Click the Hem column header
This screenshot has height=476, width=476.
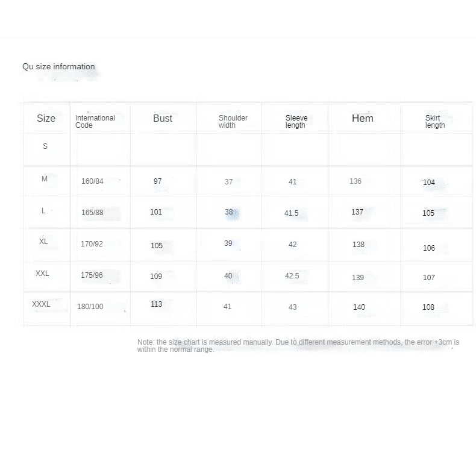coord(363,118)
